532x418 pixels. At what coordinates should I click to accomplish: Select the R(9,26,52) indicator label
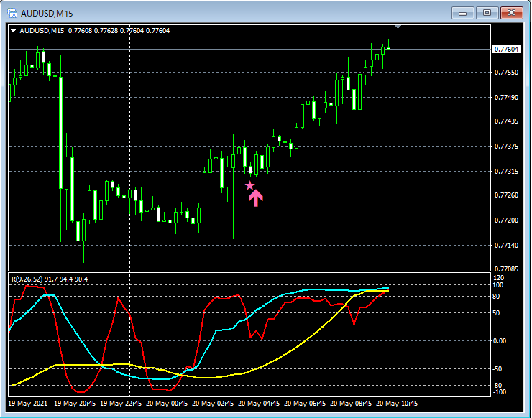coord(50,279)
